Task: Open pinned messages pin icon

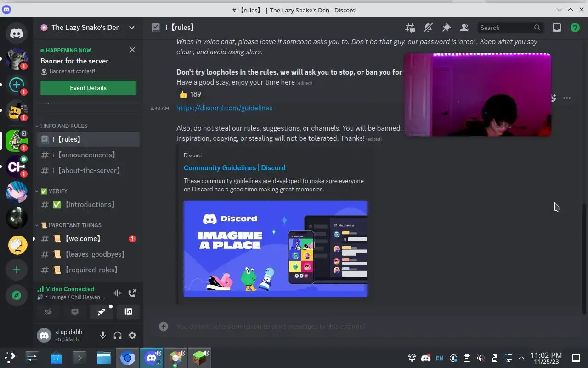Action: (x=447, y=28)
